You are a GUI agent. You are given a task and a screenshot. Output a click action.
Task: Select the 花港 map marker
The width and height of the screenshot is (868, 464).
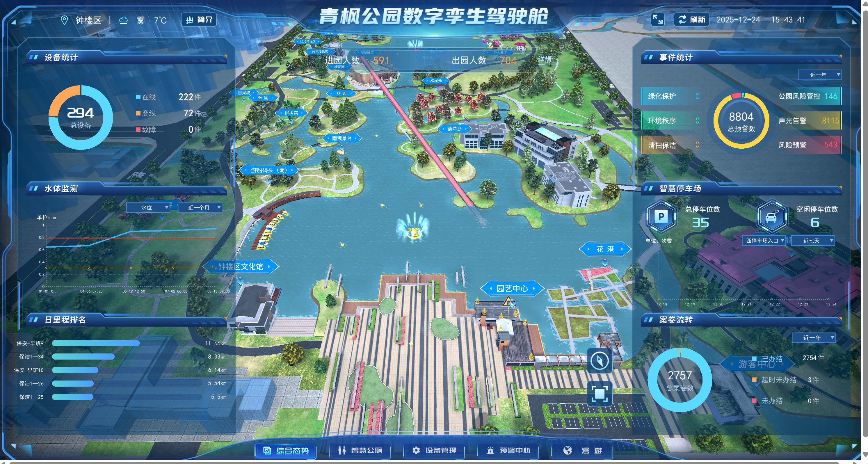605,249
